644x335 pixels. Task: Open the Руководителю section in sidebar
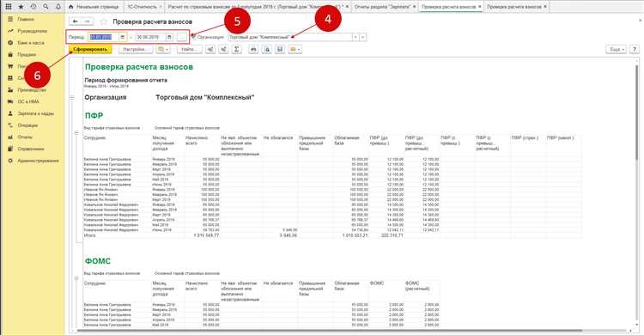point(32,31)
